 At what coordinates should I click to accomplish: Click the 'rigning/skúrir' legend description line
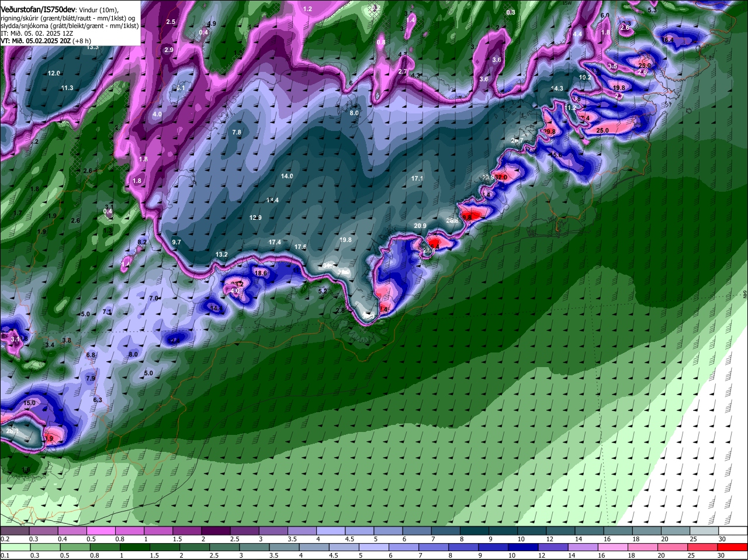click(x=67, y=18)
